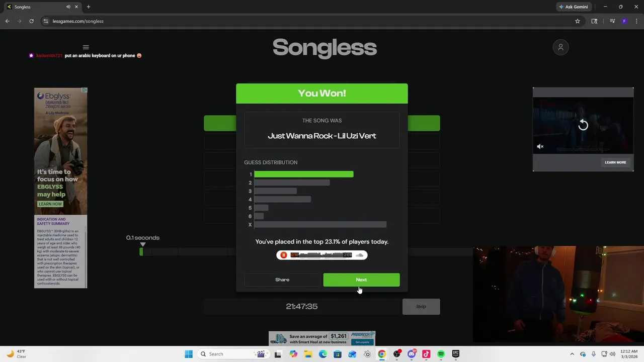Open the Chrome three-dot menu
Image resolution: width=644 pixels, height=362 pixels.
[x=637, y=21]
